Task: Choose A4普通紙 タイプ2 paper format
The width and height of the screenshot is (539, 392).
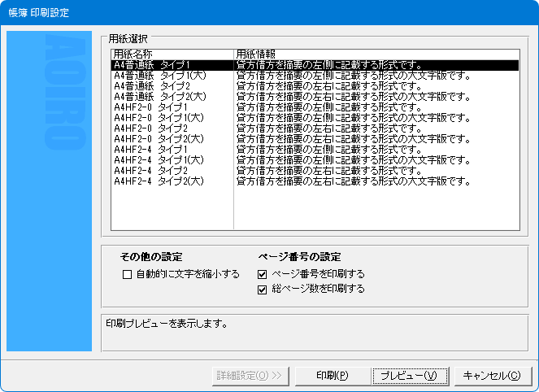Action: click(151, 85)
